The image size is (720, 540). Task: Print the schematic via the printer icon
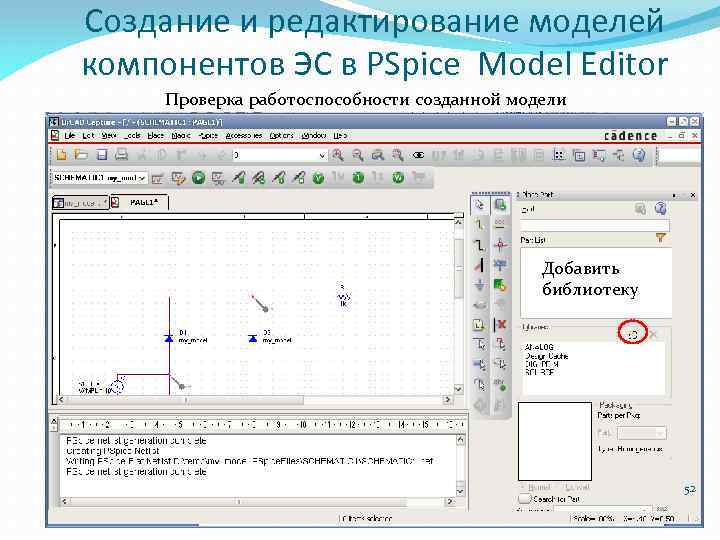tap(121, 155)
